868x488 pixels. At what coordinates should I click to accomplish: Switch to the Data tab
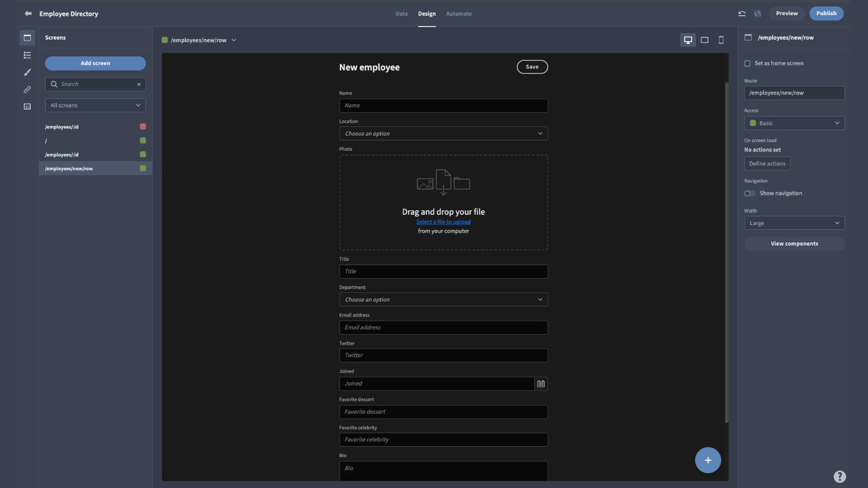click(x=401, y=14)
